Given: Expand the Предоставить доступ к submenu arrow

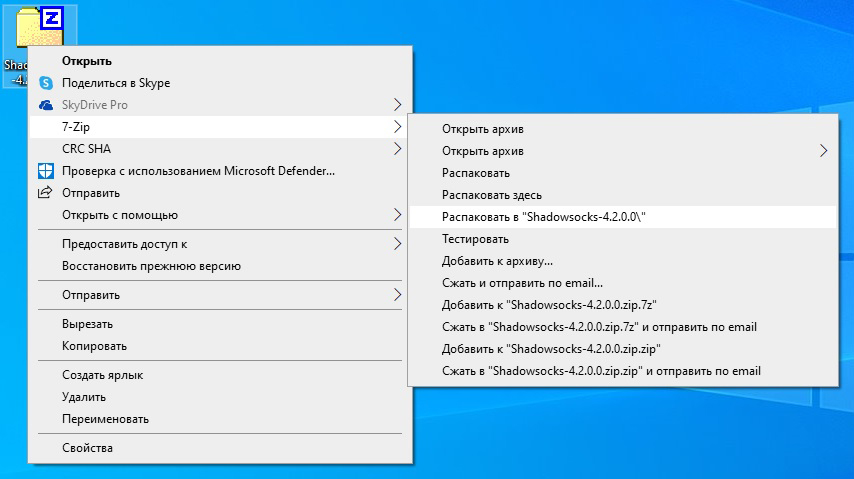Looking at the screenshot, I should (398, 244).
